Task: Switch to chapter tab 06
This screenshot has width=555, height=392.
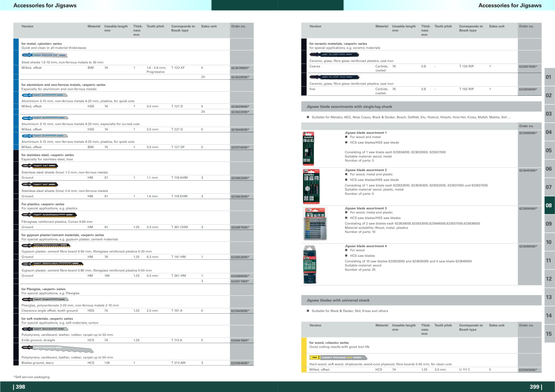Action: (x=549, y=169)
